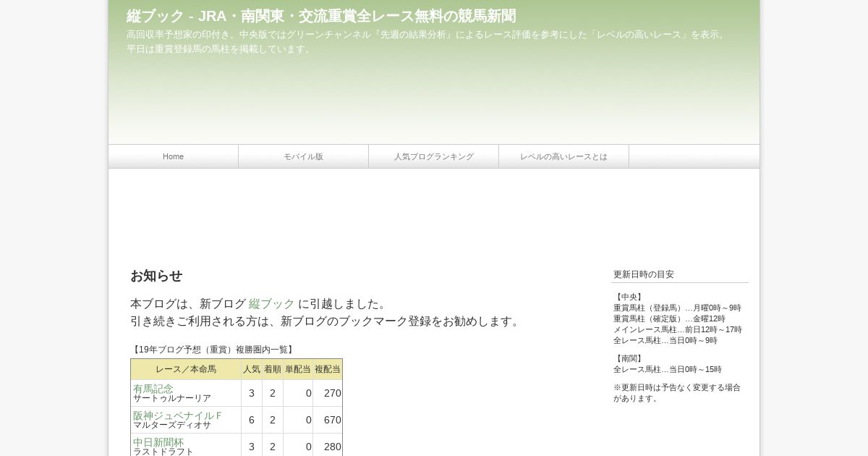Image resolution: width=868 pixels, height=456 pixels.
Task: Click the 単配当 column header
Action: 298,369
